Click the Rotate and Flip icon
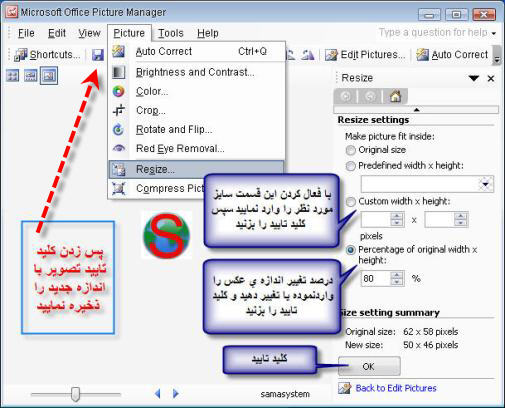Image resolution: width=505 pixels, height=408 pixels. click(118, 129)
